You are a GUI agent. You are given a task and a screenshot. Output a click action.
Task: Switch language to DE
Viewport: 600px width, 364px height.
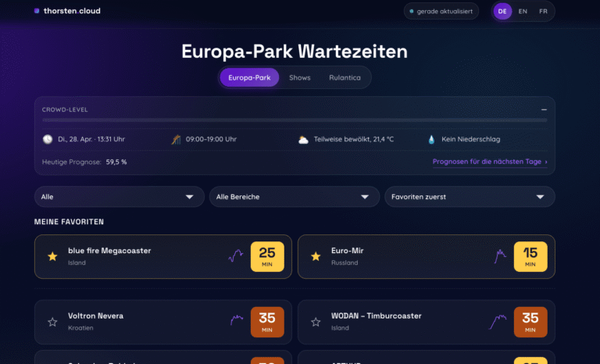(x=502, y=12)
